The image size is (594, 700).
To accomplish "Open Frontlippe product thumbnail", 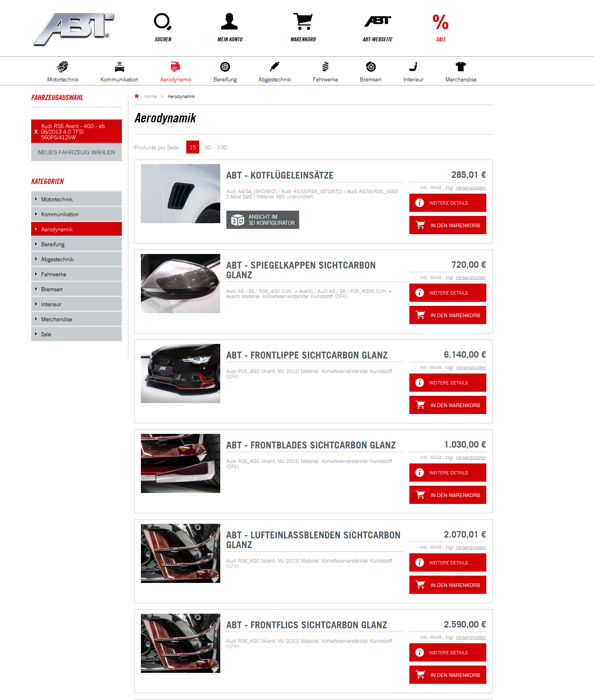I will click(x=181, y=373).
